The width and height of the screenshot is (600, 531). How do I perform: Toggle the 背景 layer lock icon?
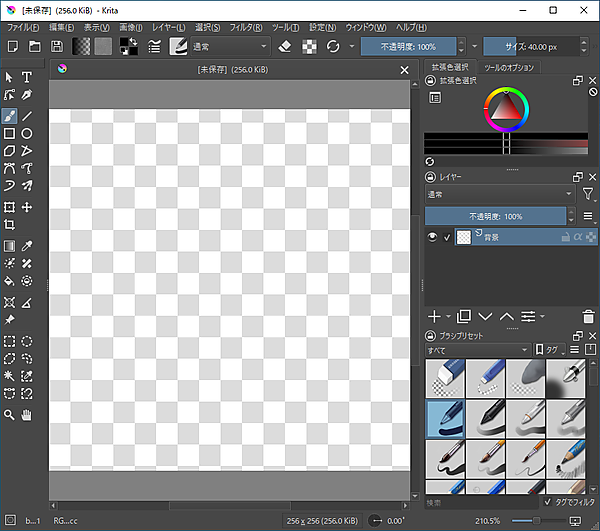pyautogui.click(x=566, y=237)
